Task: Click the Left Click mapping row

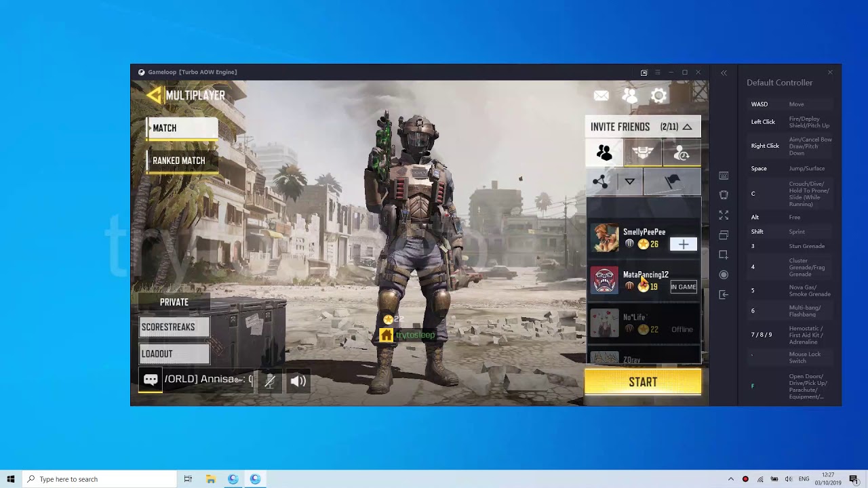Action: (x=790, y=122)
